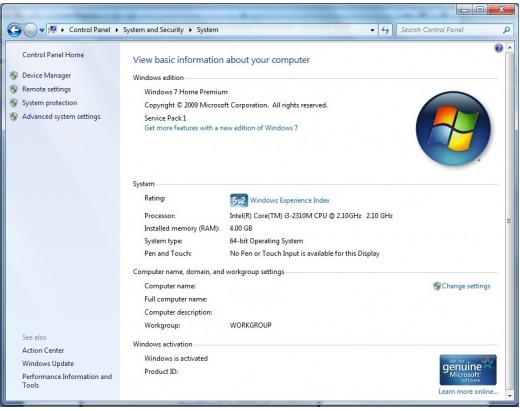Screen dimensions: 520x411
Task: Click the vertical scrollbar thumb
Action: tap(509, 220)
